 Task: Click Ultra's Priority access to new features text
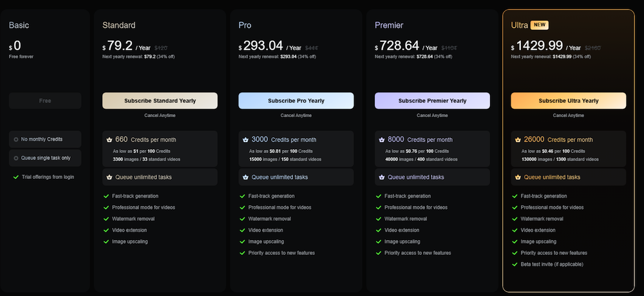554,254
